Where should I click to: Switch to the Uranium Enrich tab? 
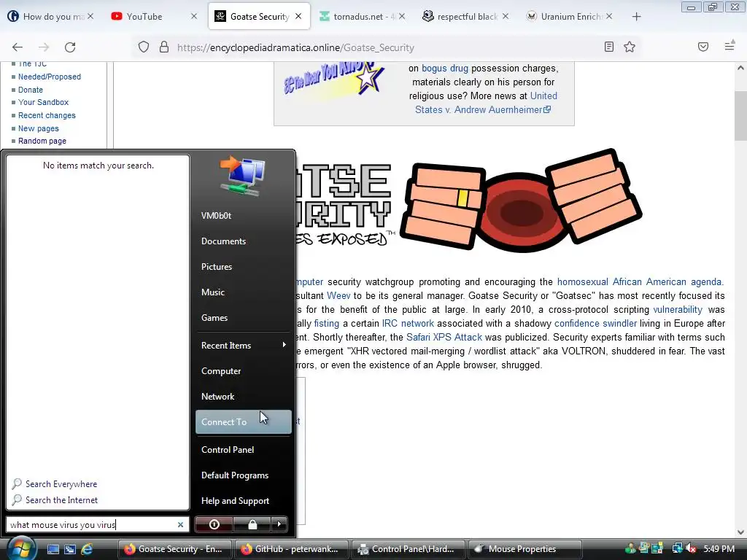[569, 16]
